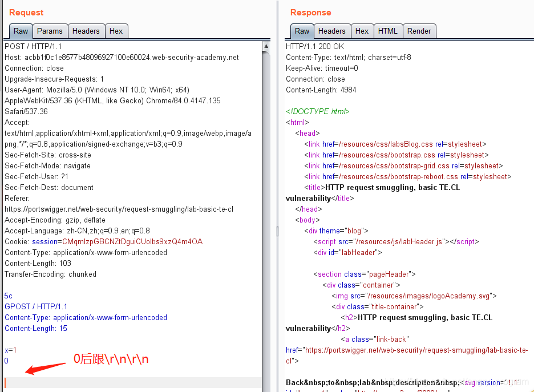Click the Transfer-Encoding: chunked header

pyautogui.click(x=50, y=274)
